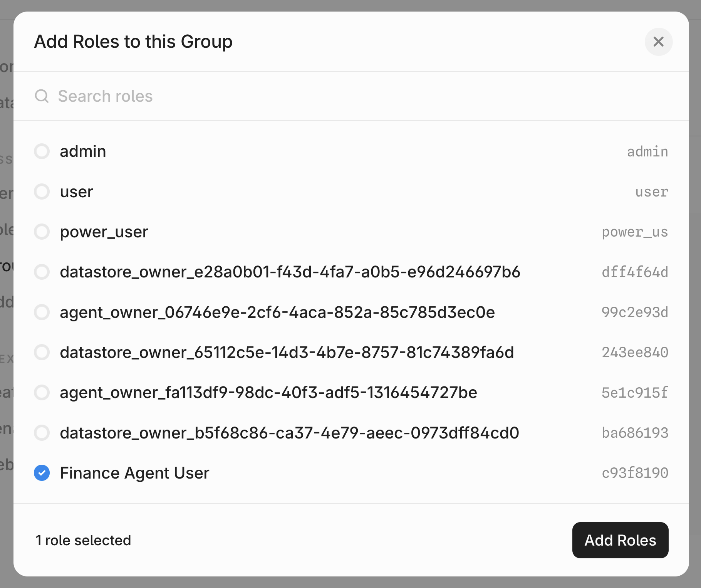Close the Add Roles dialog
The image size is (701, 588).
click(658, 42)
